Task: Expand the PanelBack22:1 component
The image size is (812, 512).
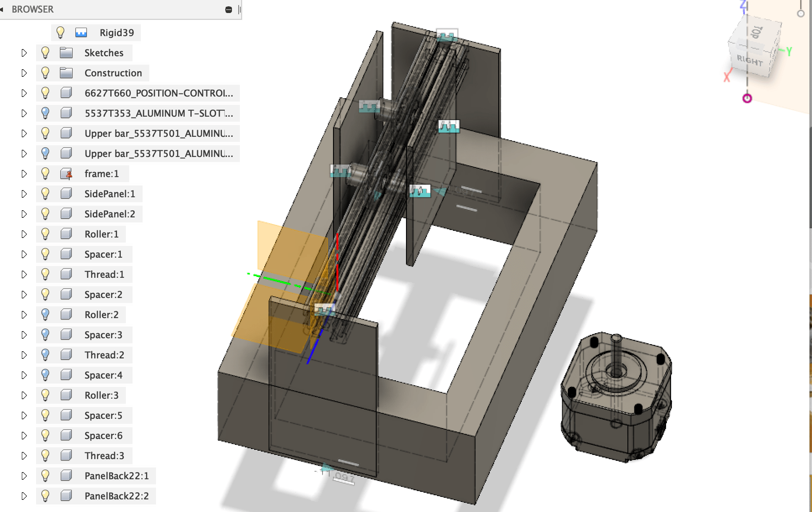Action: 24,476
